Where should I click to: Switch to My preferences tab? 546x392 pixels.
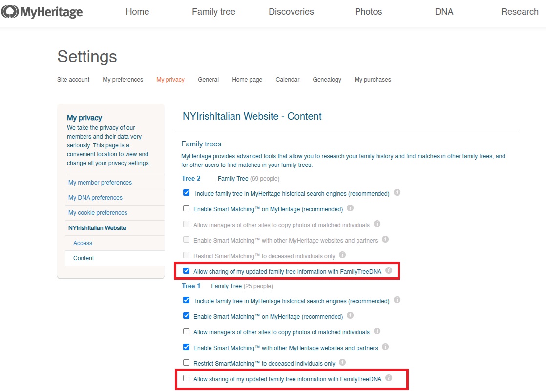pyautogui.click(x=123, y=80)
